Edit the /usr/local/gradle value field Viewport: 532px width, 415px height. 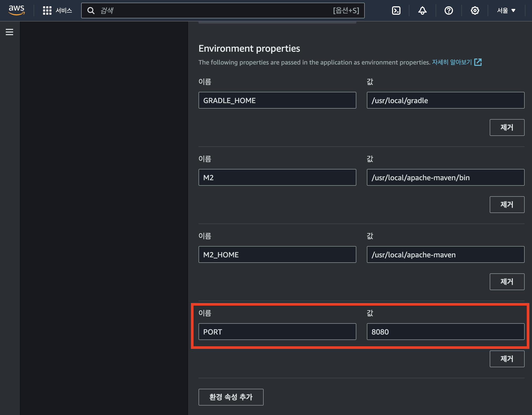446,100
